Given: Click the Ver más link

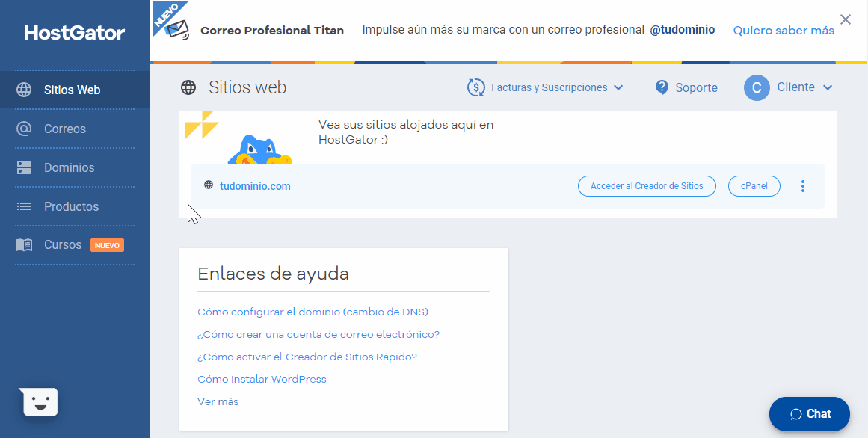Looking at the screenshot, I should 218,401.
